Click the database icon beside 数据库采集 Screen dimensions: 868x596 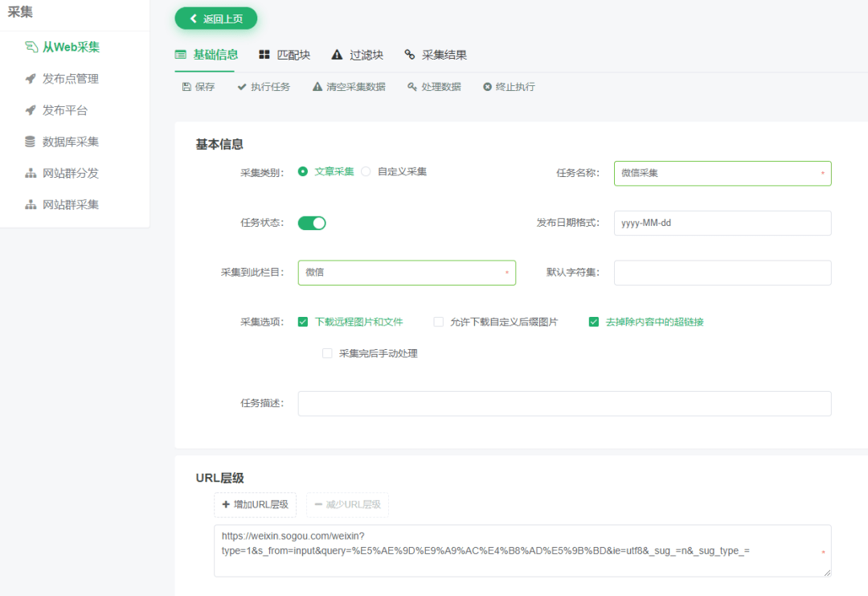(30, 142)
